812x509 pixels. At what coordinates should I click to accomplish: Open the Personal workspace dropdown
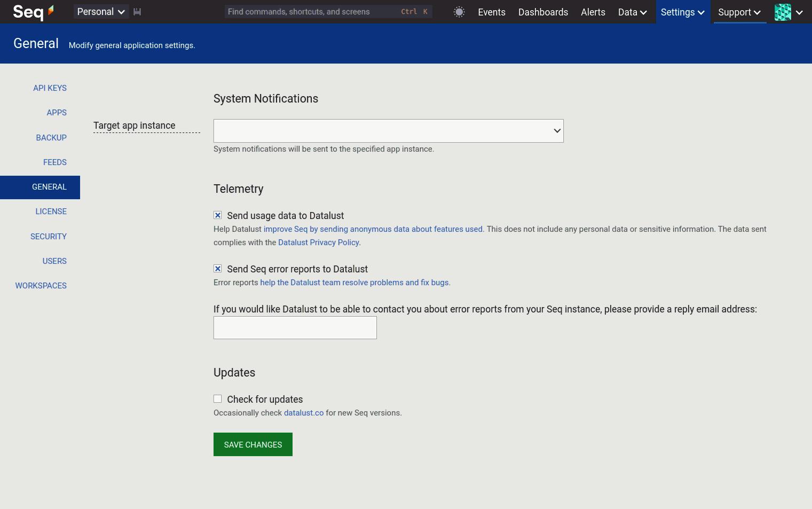pyautogui.click(x=101, y=12)
